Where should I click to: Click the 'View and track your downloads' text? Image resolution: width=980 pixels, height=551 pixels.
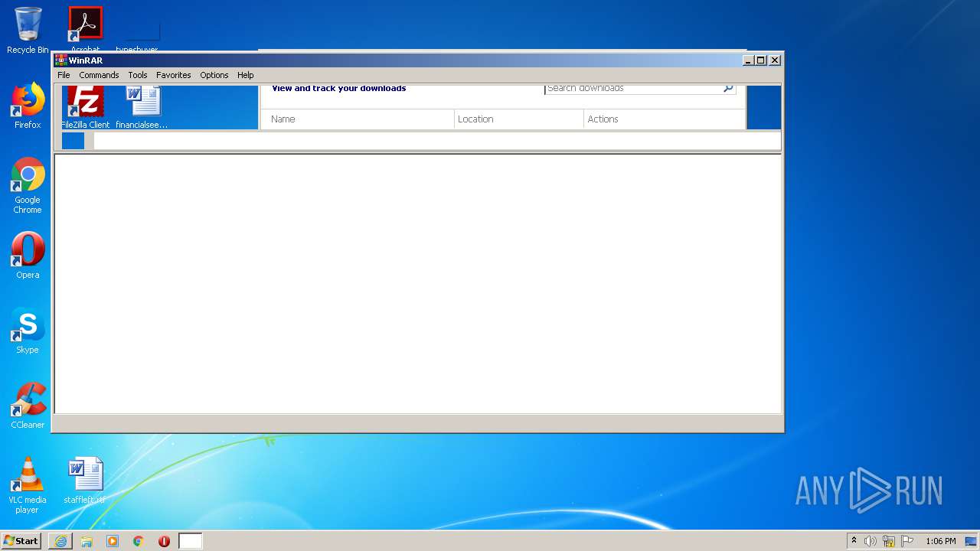tap(339, 88)
